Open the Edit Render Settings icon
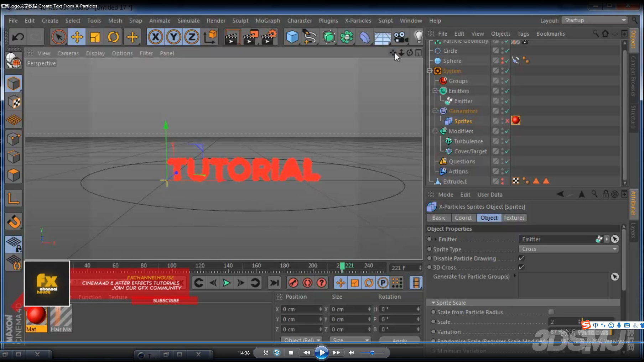 (269, 37)
